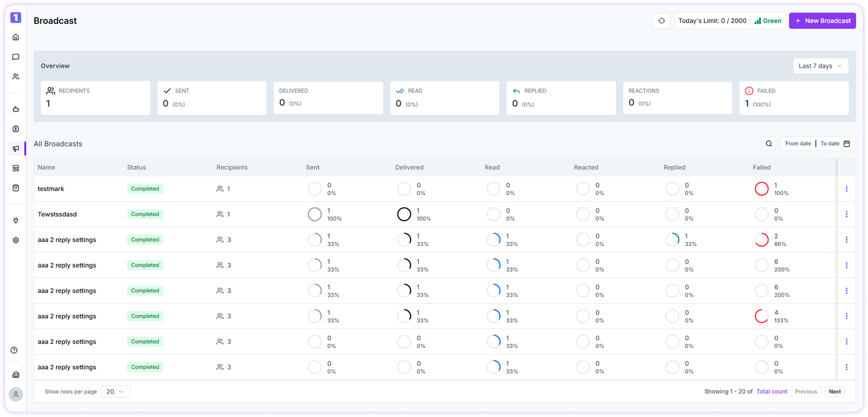Open the date picker calendar icon

click(x=847, y=143)
